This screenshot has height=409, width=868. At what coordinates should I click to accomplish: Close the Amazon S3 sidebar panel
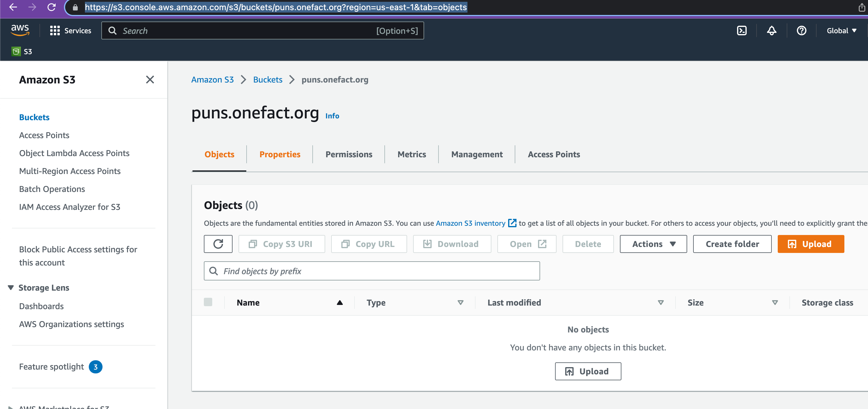click(x=150, y=80)
